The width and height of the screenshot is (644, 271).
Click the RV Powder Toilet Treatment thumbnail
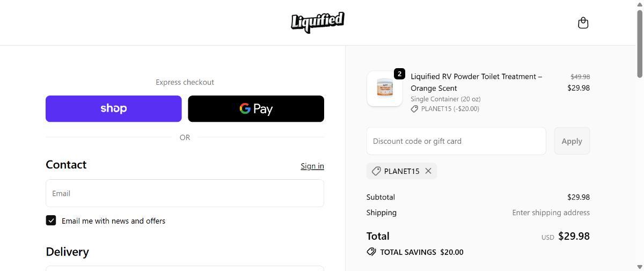pos(385,89)
